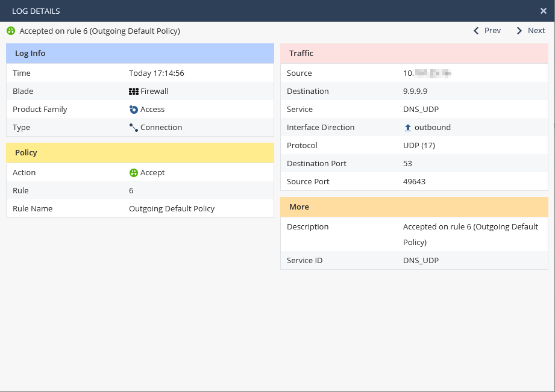555x392 pixels.
Task: Click the green accepted status icon in header
Action: pos(11,31)
